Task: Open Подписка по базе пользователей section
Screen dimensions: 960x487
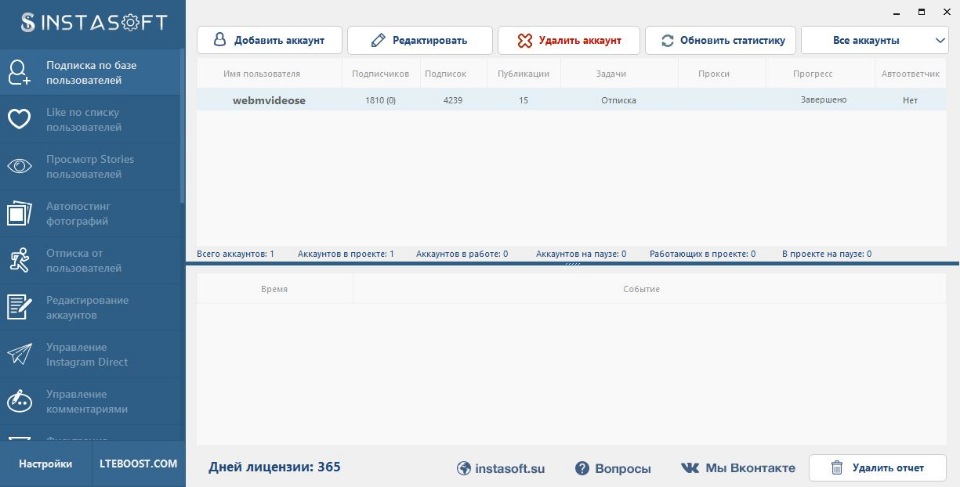Action: (x=89, y=72)
